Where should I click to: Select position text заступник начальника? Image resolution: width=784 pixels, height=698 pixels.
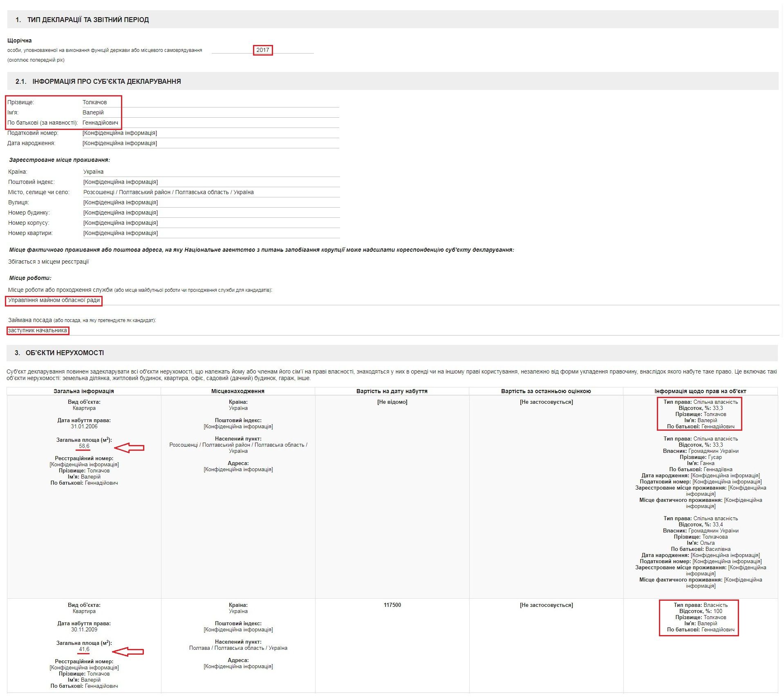38,331
